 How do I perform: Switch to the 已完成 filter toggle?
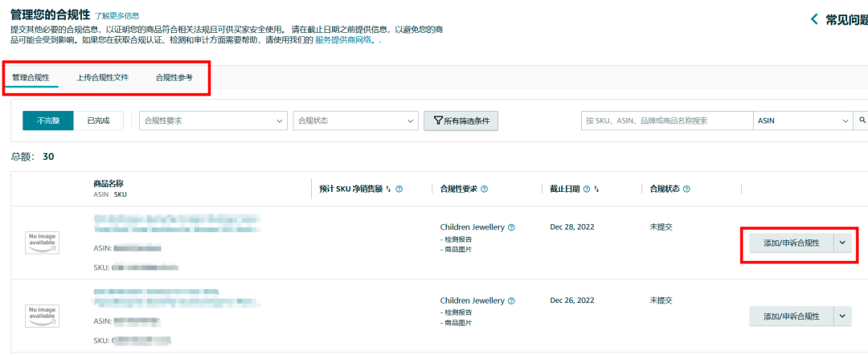tap(98, 120)
